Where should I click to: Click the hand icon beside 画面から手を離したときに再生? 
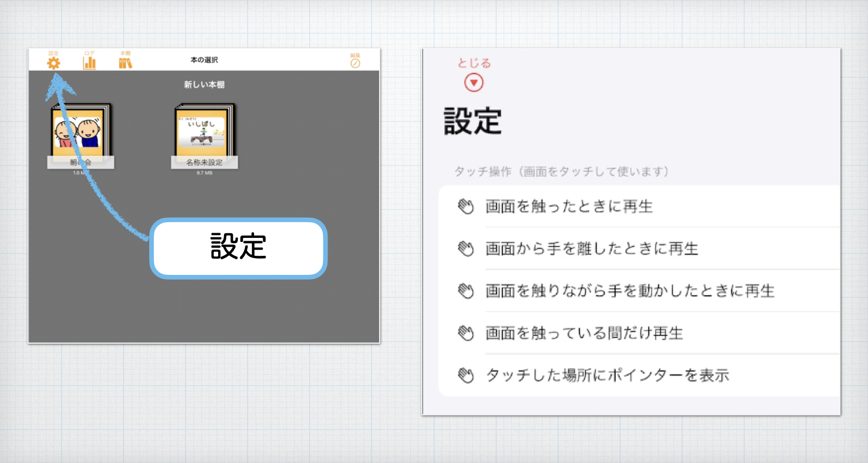(466, 248)
